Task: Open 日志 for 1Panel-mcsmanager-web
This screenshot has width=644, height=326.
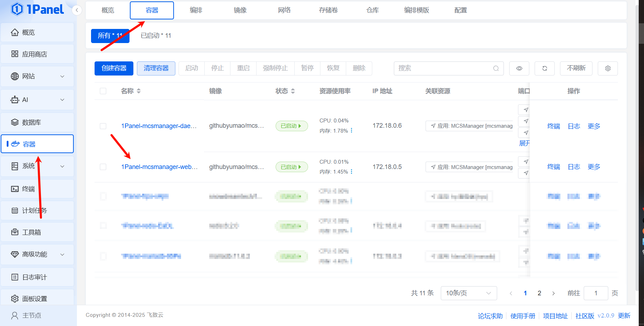Action: point(574,167)
